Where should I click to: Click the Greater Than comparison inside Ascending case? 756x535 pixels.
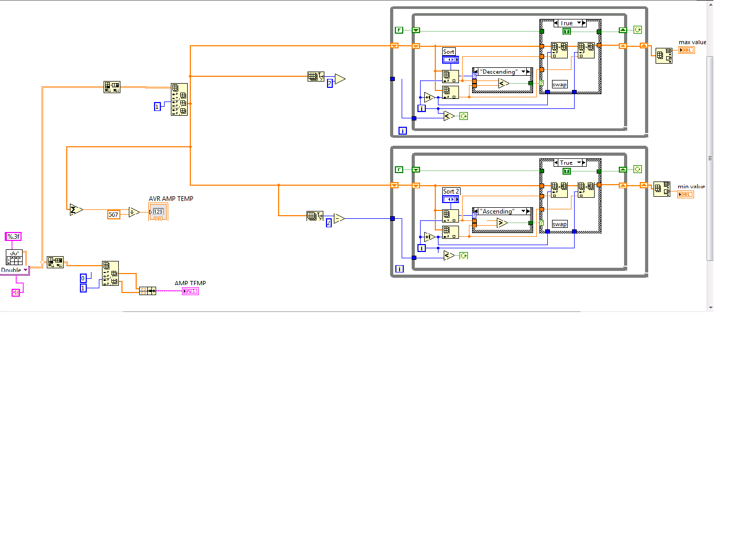coord(502,223)
